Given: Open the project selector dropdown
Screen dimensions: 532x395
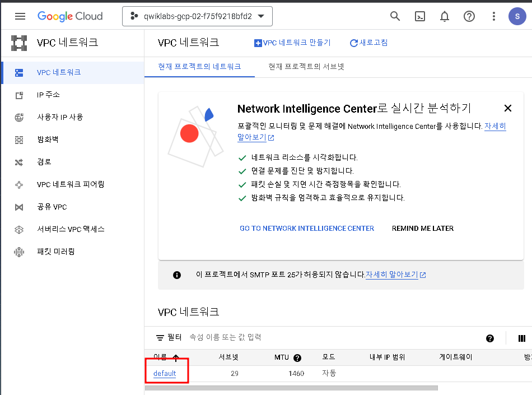Looking at the screenshot, I should pyautogui.click(x=197, y=16).
